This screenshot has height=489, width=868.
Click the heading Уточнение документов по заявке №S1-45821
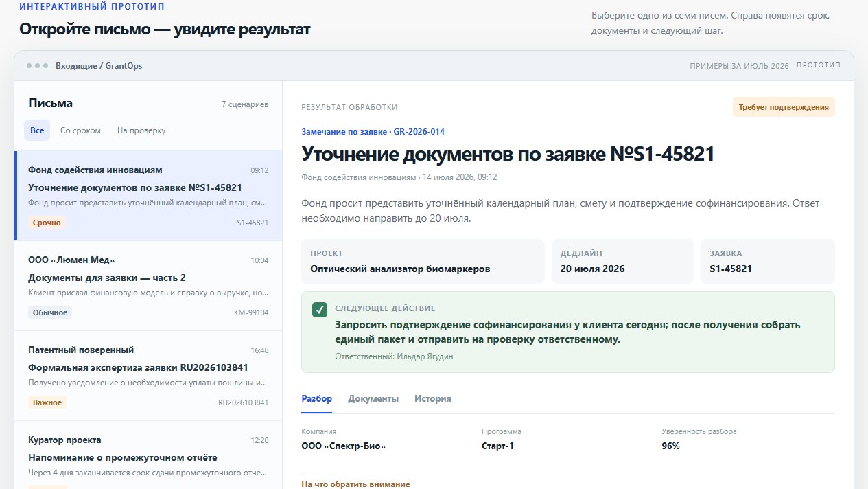coord(508,154)
